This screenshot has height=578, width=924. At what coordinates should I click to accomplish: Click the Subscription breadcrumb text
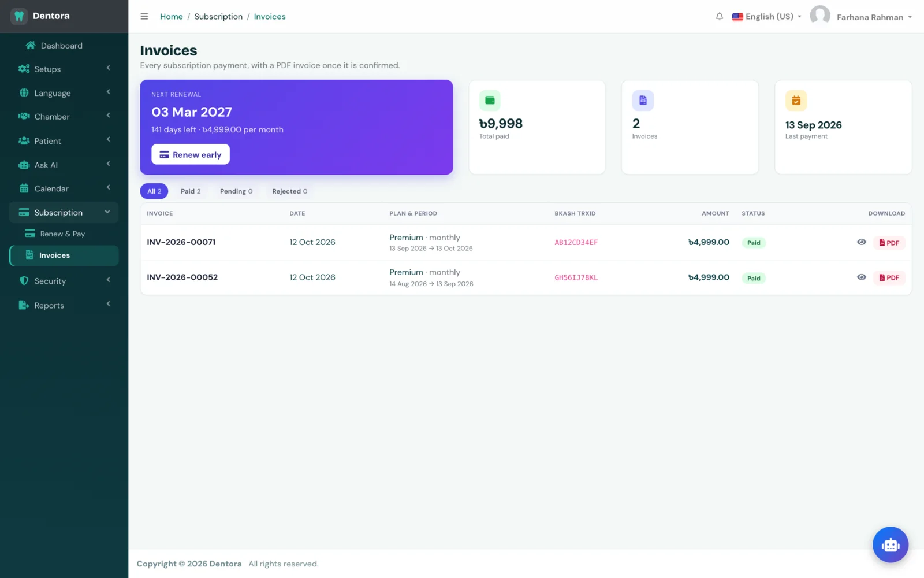[218, 16]
